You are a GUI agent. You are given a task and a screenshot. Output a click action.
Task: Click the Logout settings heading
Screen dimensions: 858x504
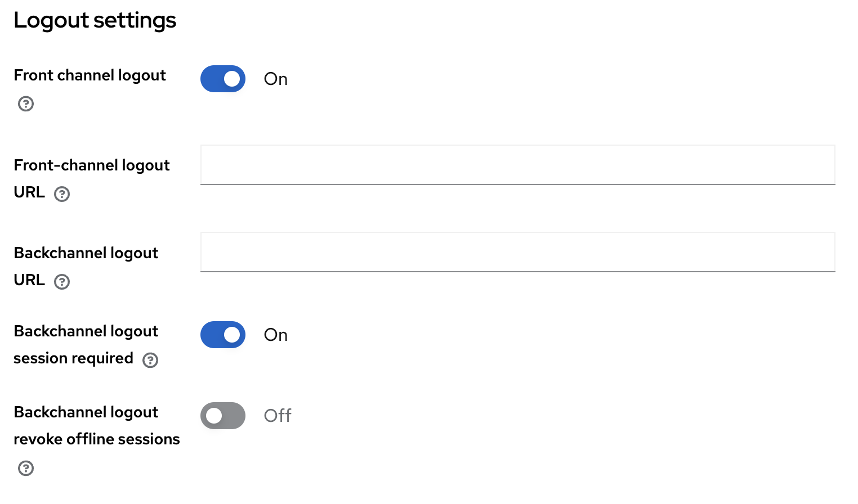point(95,20)
